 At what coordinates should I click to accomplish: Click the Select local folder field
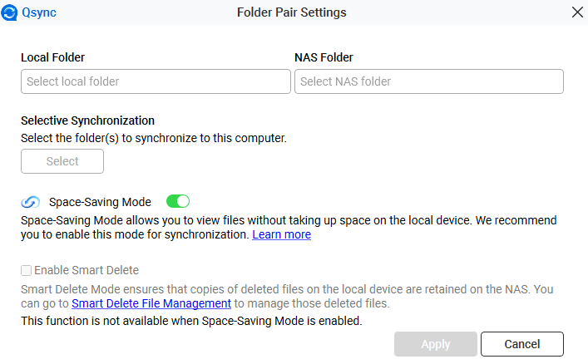click(x=156, y=81)
